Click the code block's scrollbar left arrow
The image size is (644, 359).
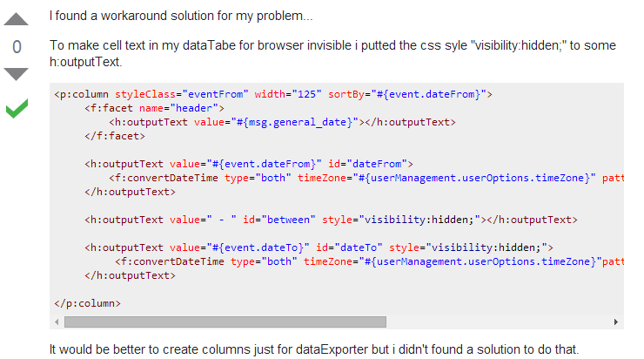[58, 322]
